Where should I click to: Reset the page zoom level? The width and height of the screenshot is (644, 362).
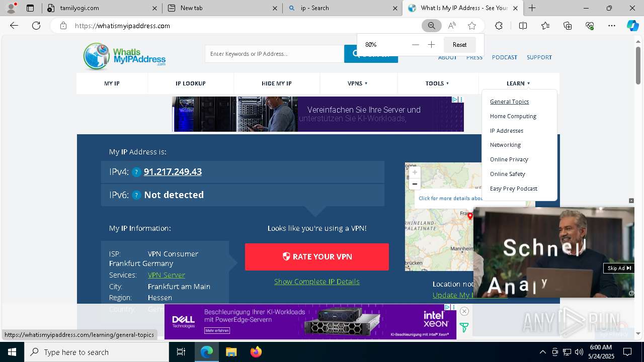click(x=459, y=45)
